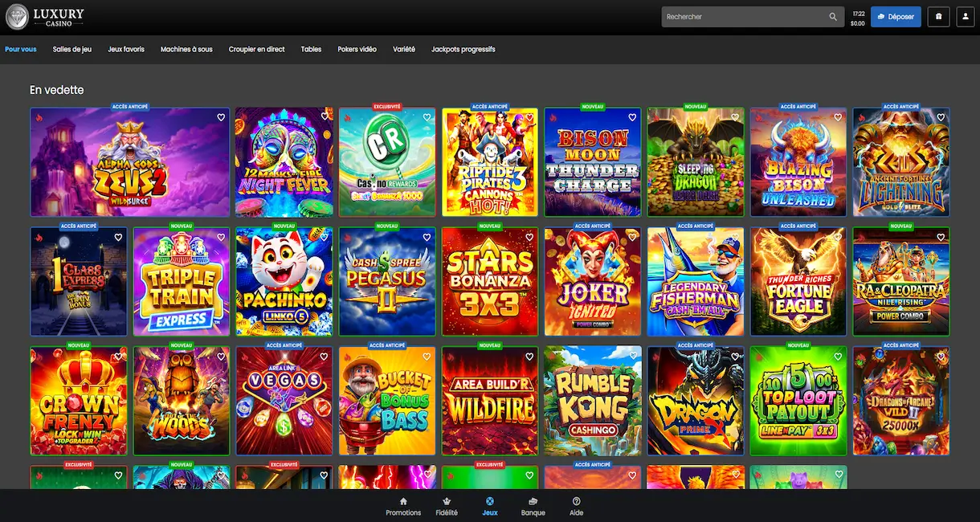
Task: Open the Jeux favoris tab
Action: coord(126,49)
